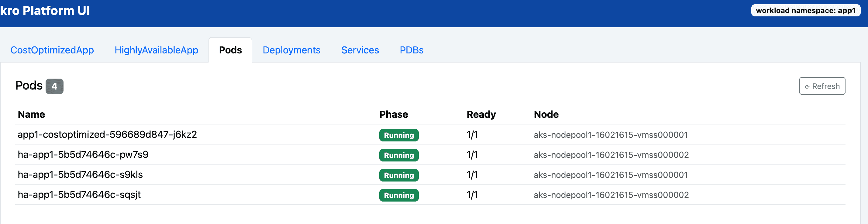Select pod ha-app1-5b5d74646c-s9kls

pyautogui.click(x=80, y=175)
